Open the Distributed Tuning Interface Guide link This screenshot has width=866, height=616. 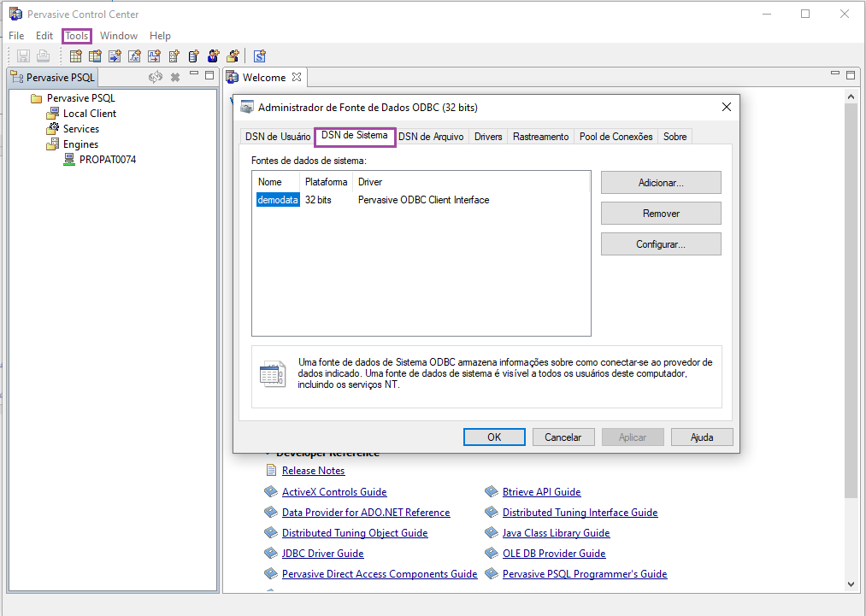pos(580,513)
